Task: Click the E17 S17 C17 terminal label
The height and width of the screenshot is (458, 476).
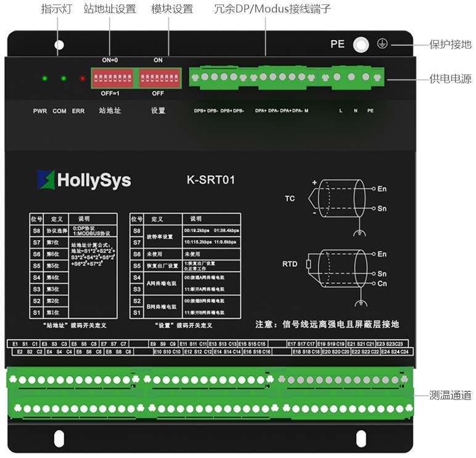Action: click(301, 344)
